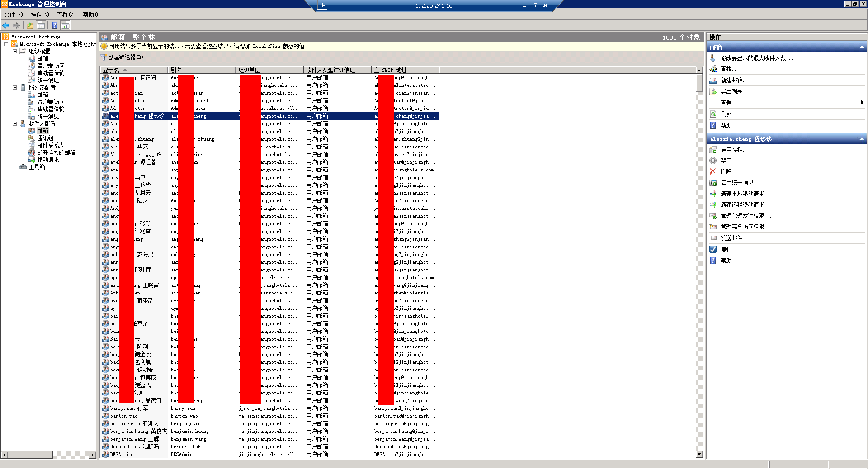868x470 pixels.
Task: Click the 启用统一消息 icon
Action: 713,183
